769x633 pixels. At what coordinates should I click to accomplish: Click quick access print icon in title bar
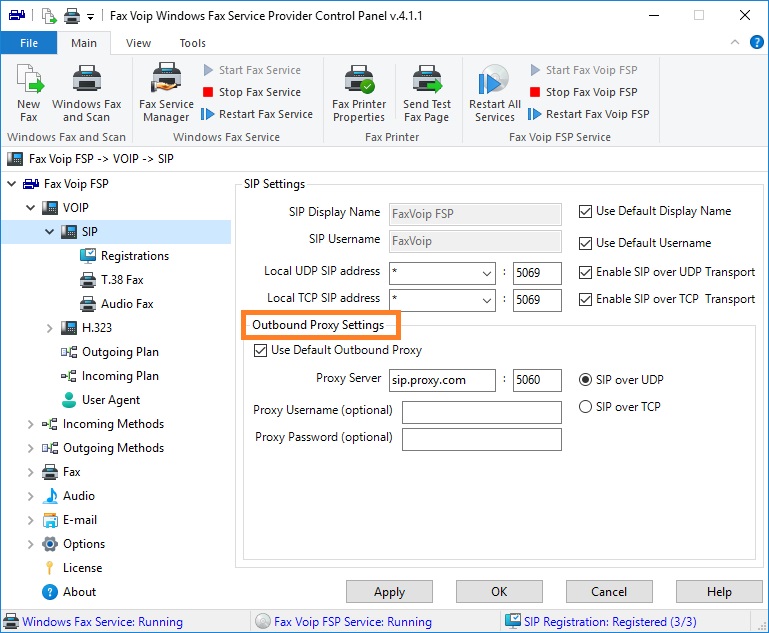click(x=72, y=16)
